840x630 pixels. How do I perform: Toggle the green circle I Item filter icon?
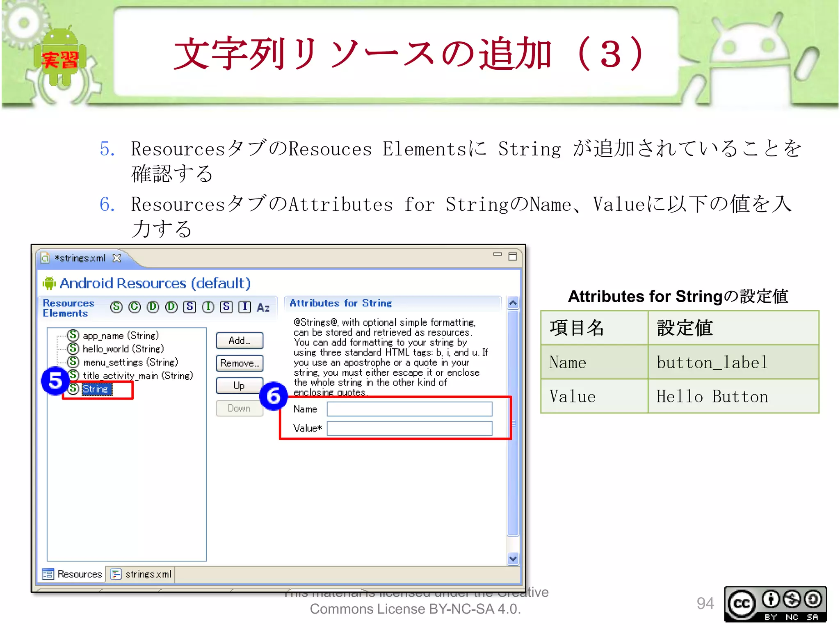tap(208, 307)
